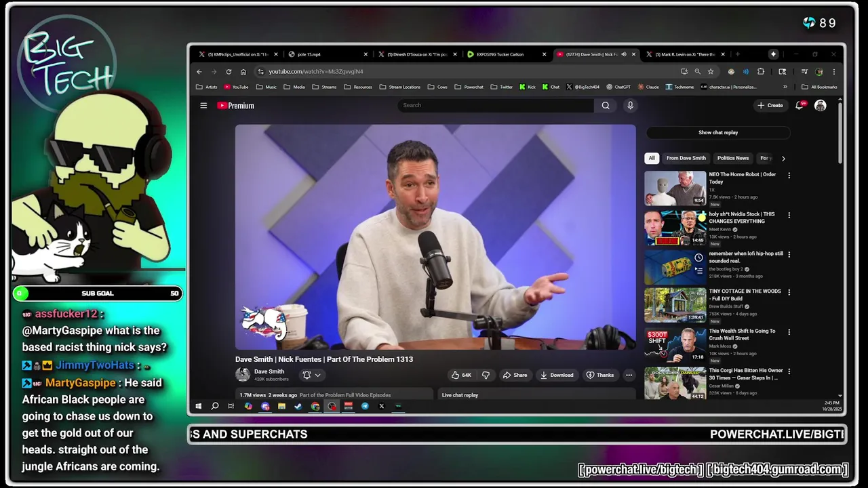868x488 pixels.
Task: Switch to the Mark R. Levin on X tab
Action: coord(684,54)
